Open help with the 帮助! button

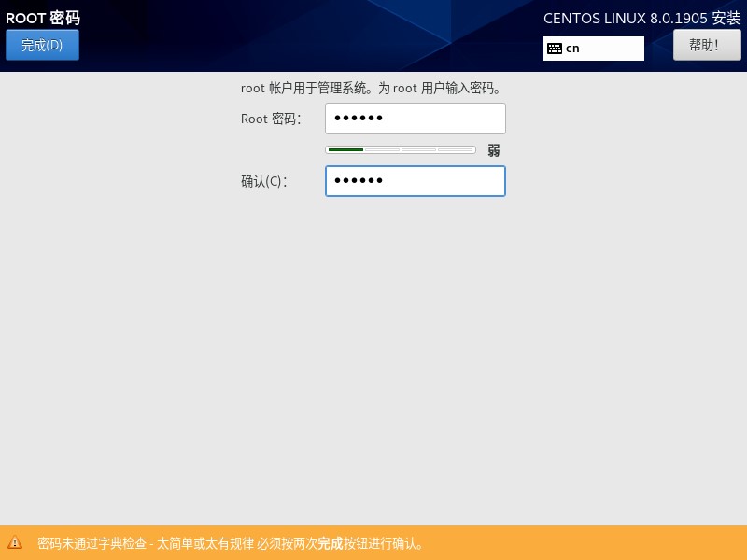[x=707, y=45]
